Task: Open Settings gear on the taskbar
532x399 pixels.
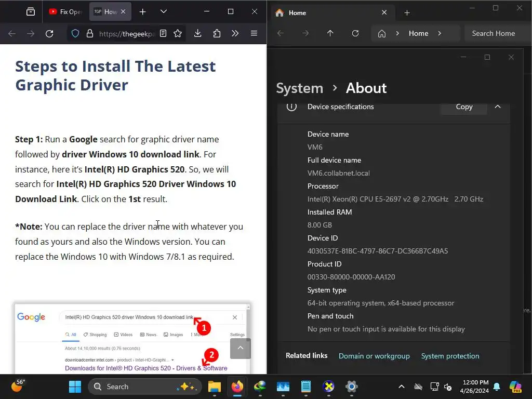Action: coord(352,387)
